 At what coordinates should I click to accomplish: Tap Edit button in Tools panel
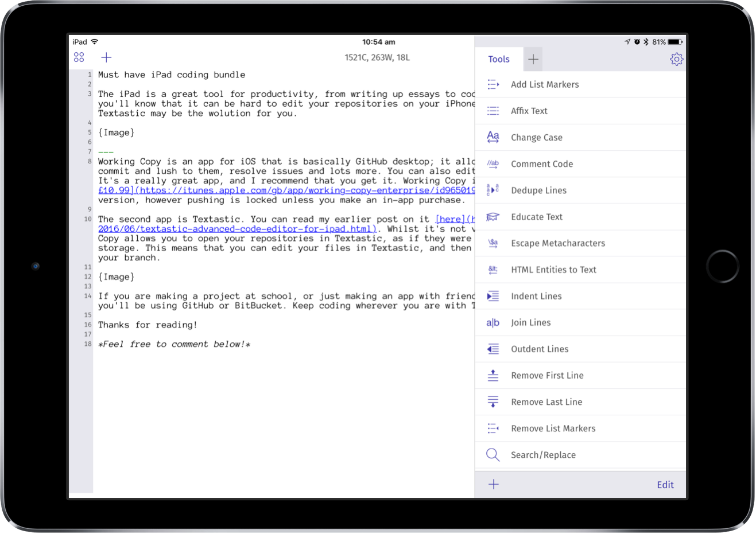(x=665, y=485)
